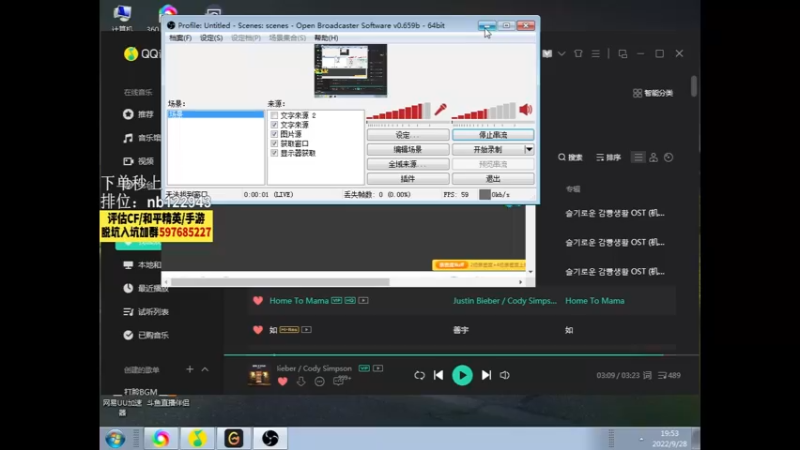
Task: Toggle like on the now-playing track
Action: tap(283, 381)
